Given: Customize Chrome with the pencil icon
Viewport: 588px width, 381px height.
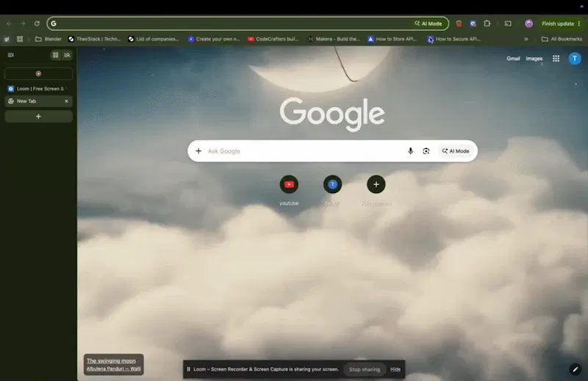Looking at the screenshot, I should pyautogui.click(x=576, y=369).
